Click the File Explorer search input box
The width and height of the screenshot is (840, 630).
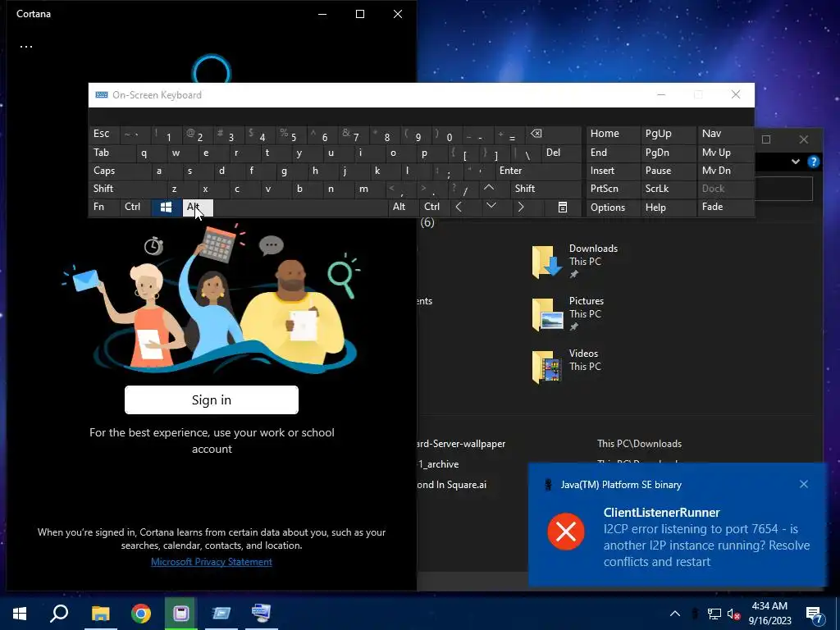click(x=783, y=189)
